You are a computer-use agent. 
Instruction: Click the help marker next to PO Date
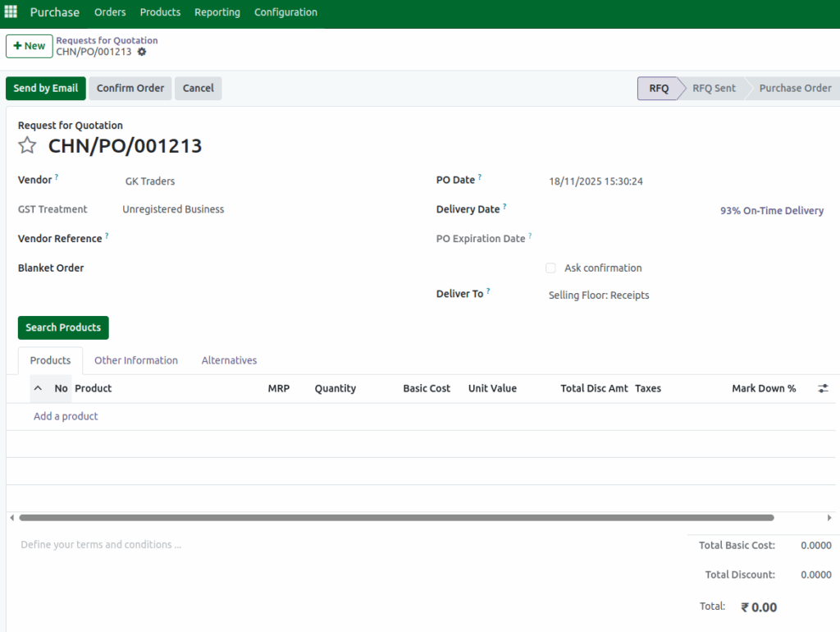click(480, 176)
